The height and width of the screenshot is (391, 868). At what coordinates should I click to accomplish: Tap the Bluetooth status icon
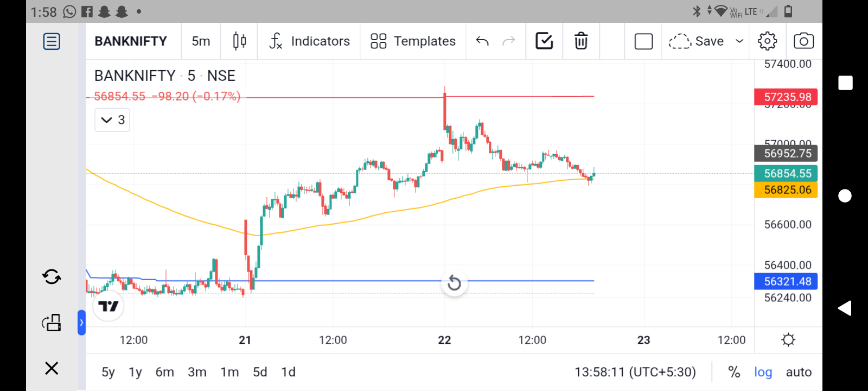pos(697,11)
